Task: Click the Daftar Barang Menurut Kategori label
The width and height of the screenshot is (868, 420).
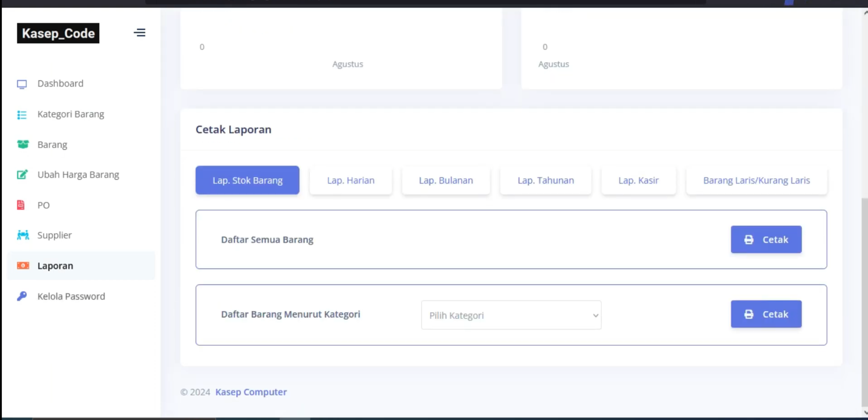Action: tap(290, 314)
